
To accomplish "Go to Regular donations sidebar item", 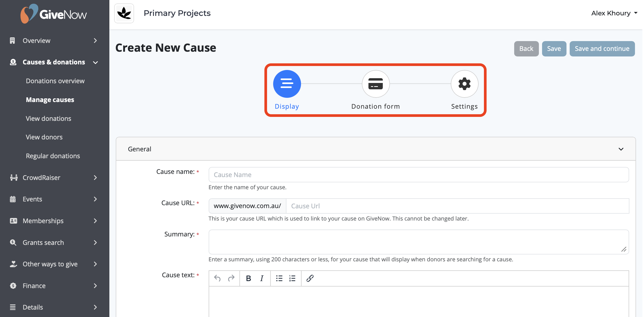I will pyautogui.click(x=53, y=156).
